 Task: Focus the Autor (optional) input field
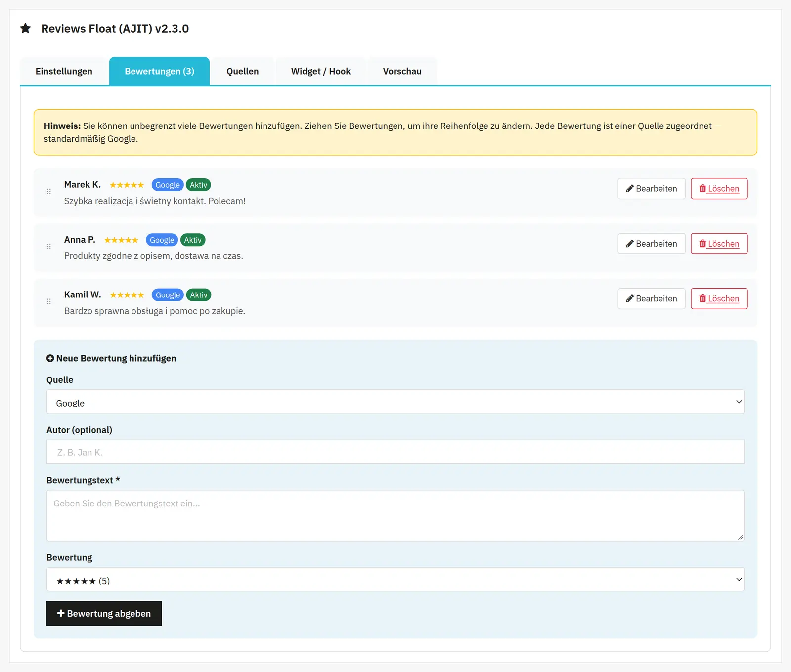click(395, 452)
